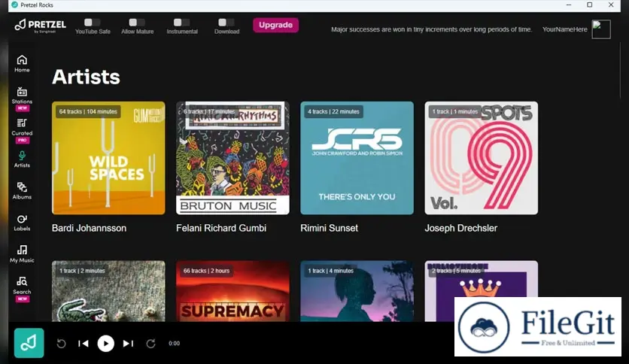The height and width of the screenshot is (364, 629).
Task: Select artist name Rimini Sunset
Action: click(x=330, y=228)
